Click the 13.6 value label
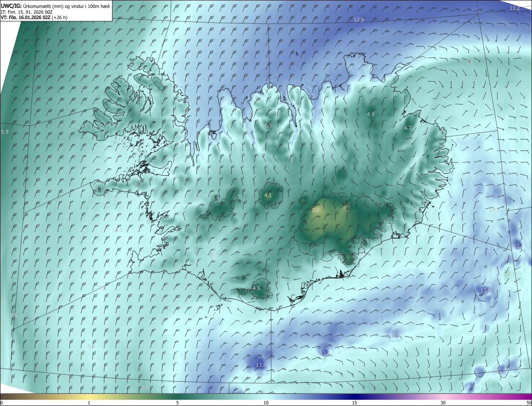 (261, 365)
